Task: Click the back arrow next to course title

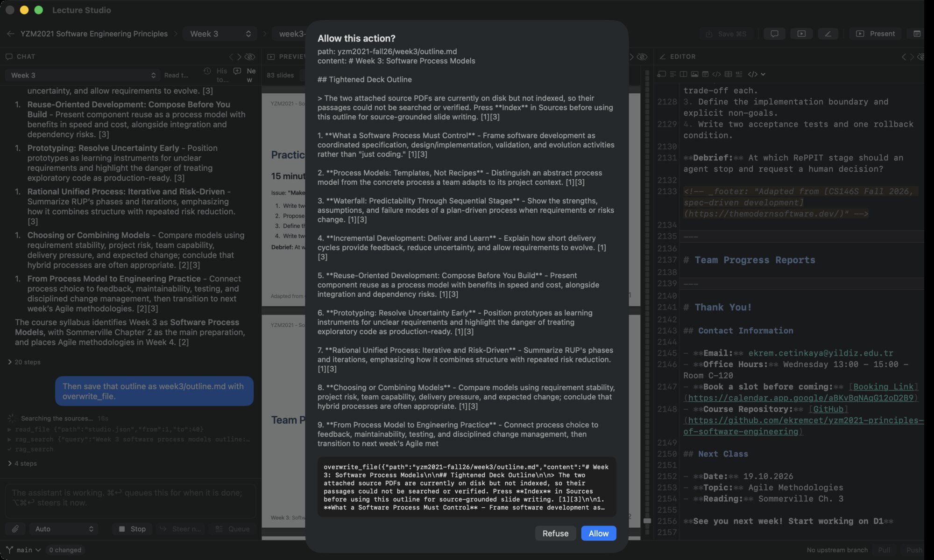Action: pos(11,34)
